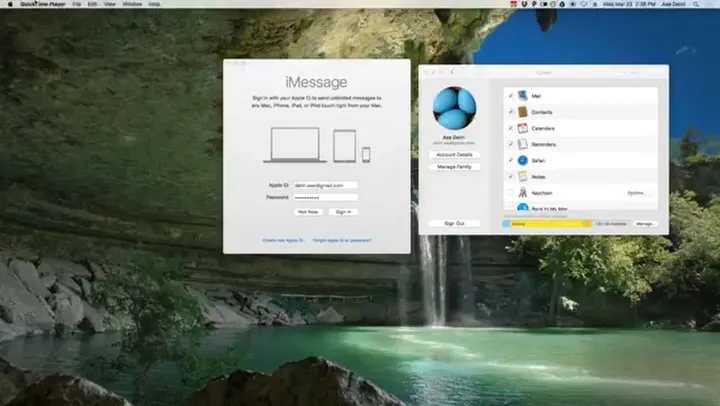720x406 pixels.
Task: Click the Calendars icon in iCloud list
Action: coord(523,128)
